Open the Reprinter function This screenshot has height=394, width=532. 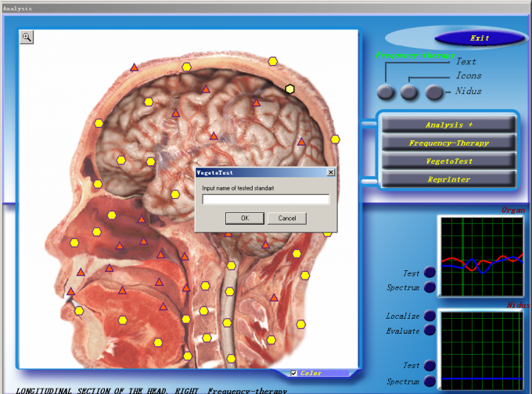[x=448, y=179]
